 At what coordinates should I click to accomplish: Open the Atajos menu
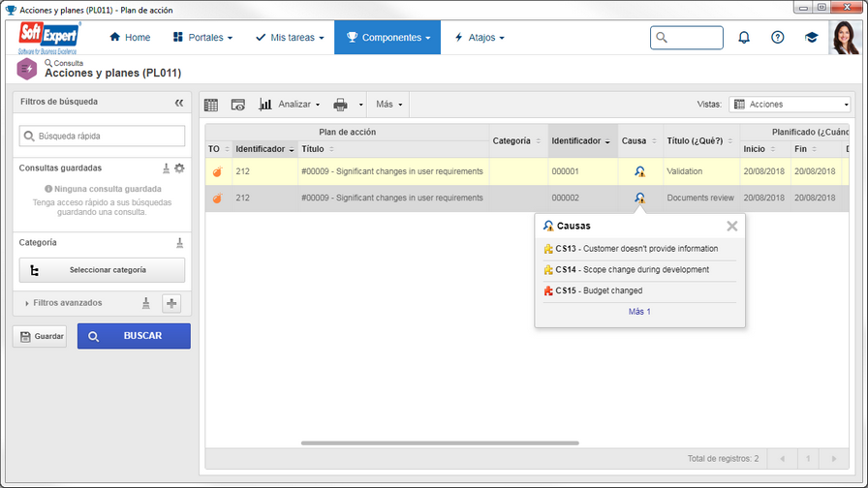pyautogui.click(x=479, y=38)
